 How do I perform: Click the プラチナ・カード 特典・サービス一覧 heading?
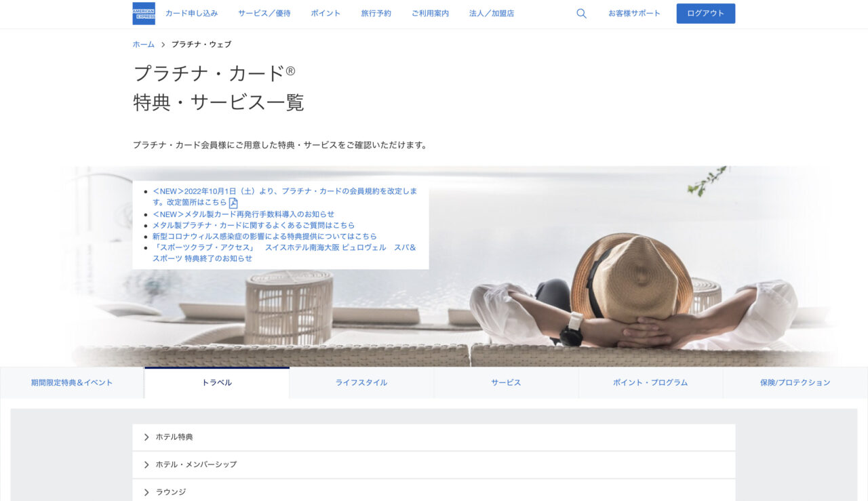(x=218, y=87)
